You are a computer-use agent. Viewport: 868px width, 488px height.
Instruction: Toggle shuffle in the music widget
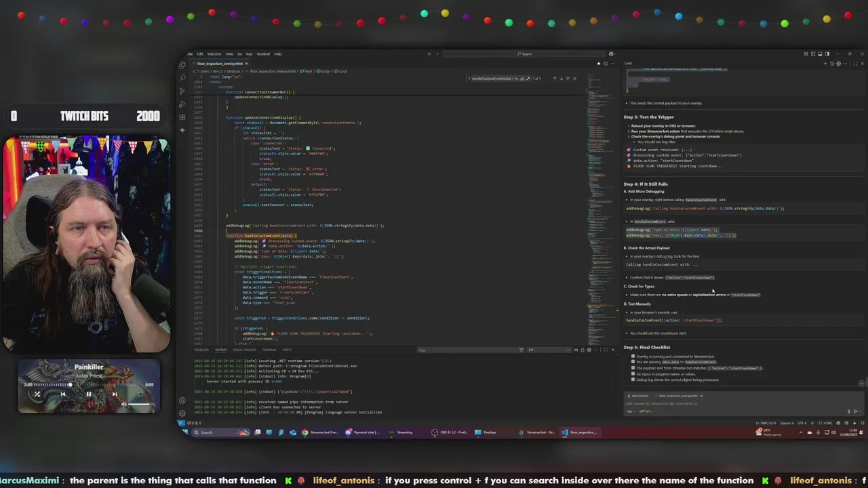pyautogui.click(x=37, y=394)
